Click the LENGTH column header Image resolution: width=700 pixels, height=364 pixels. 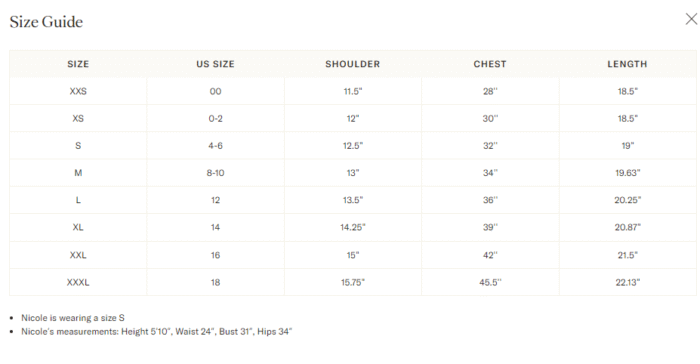point(627,64)
